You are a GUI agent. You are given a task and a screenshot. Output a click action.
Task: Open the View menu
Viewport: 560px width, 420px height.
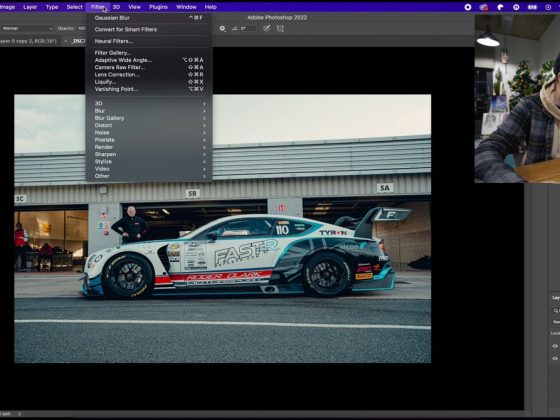[134, 7]
